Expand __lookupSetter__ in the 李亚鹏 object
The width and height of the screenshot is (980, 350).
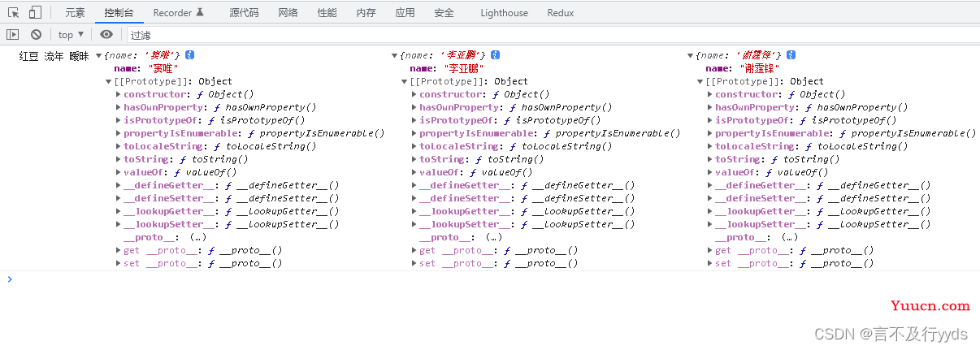414,224
